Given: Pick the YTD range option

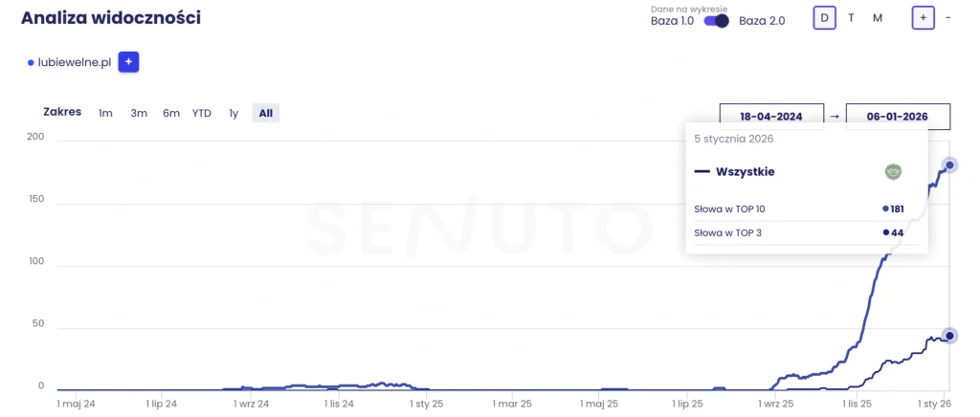Looking at the screenshot, I should (x=202, y=113).
